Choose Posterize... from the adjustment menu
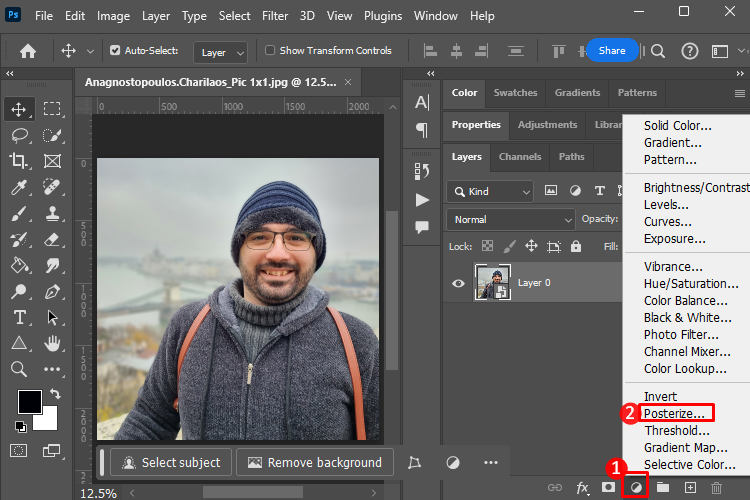The height and width of the screenshot is (500, 750). (x=674, y=413)
